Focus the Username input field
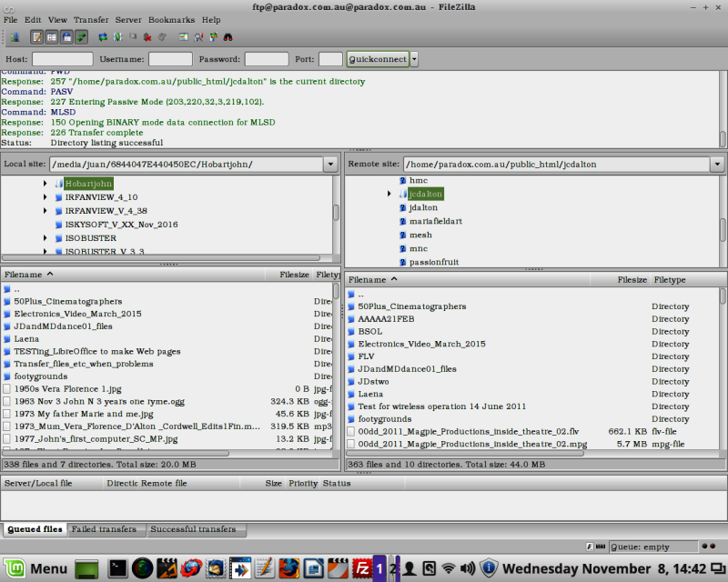This screenshot has height=582, width=728. pos(170,59)
